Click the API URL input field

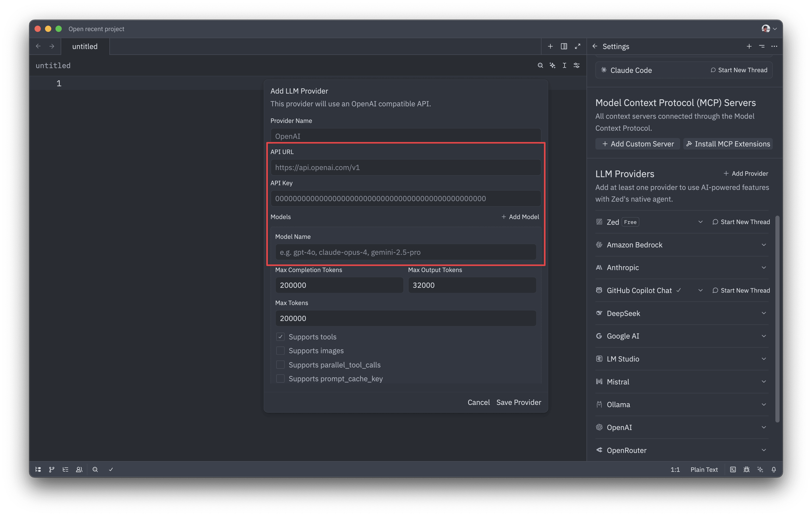[406, 167]
